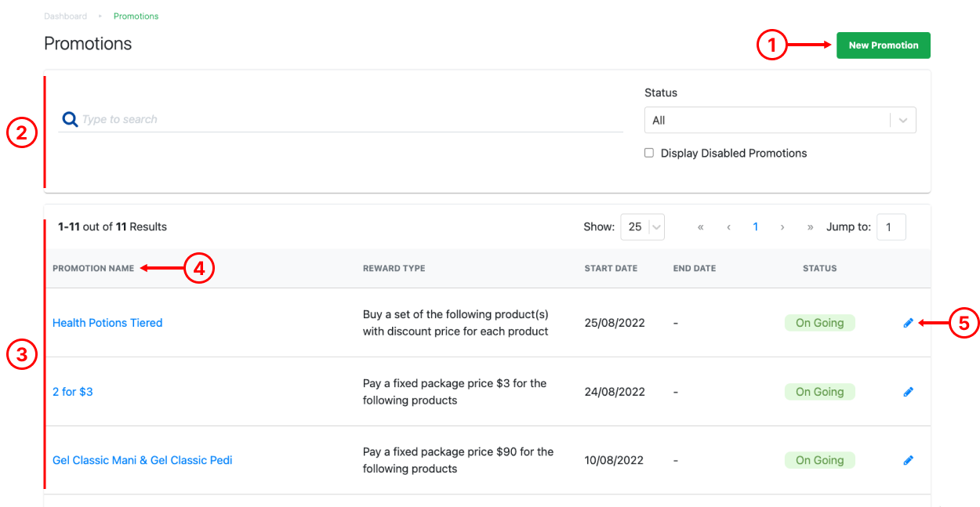Open the 2 for $3 promotion link
This screenshot has width=980, height=507.
(72, 392)
